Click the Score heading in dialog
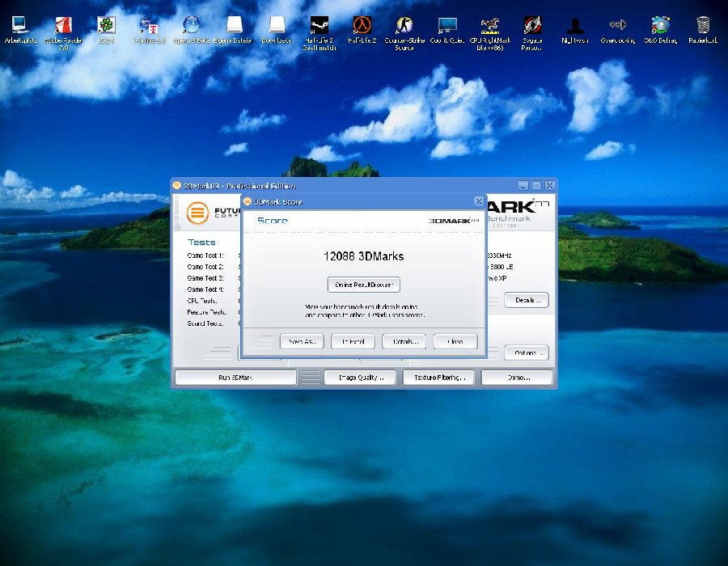 click(273, 221)
